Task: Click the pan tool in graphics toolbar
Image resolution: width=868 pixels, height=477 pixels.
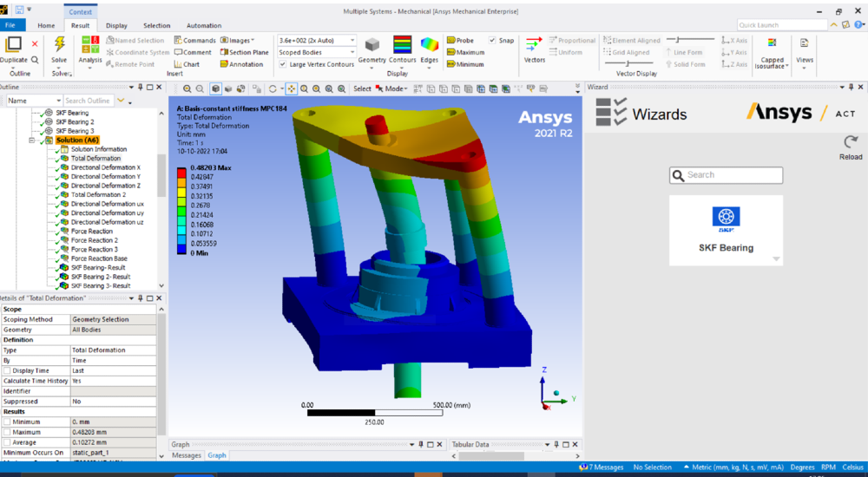Action: click(291, 88)
